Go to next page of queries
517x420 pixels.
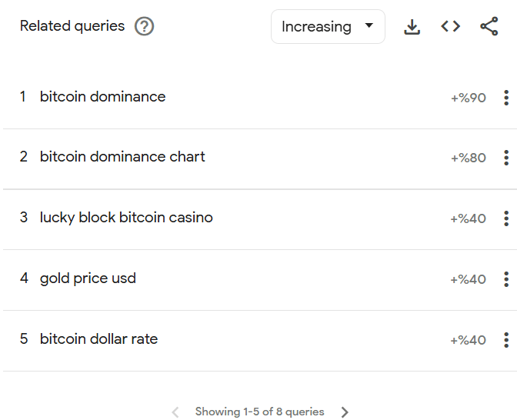pos(345,412)
